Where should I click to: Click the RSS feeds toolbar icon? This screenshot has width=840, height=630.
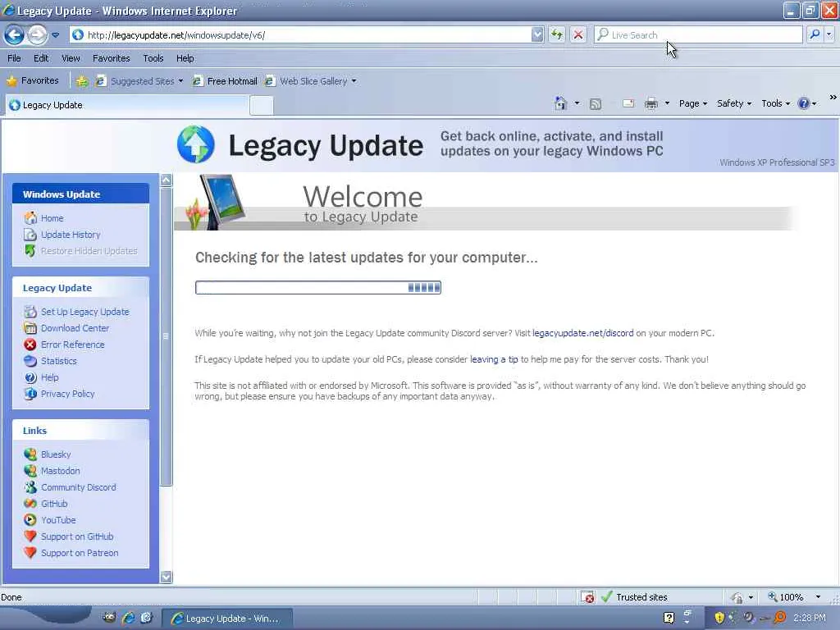click(596, 104)
